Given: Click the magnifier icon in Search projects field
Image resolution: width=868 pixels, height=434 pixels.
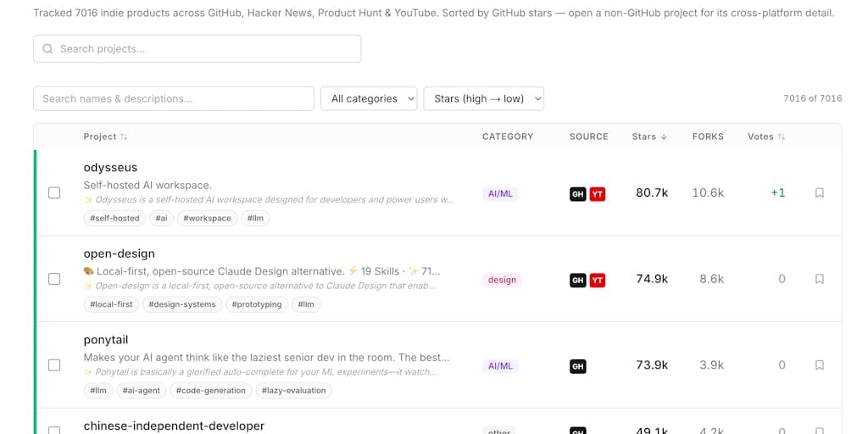Looking at the screenshot, I should (x=47, y=48).
